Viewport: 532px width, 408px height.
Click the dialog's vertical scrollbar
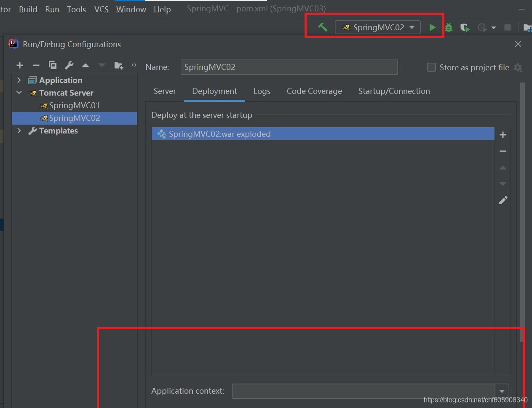pyautogui.click(x=523, y=212)
